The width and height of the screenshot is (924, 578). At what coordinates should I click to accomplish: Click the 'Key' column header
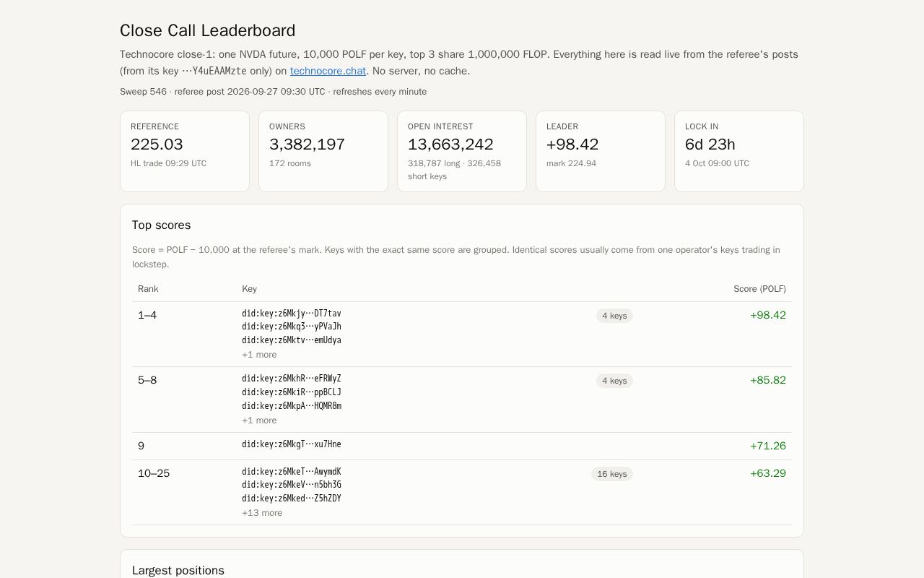click(249, 289)
